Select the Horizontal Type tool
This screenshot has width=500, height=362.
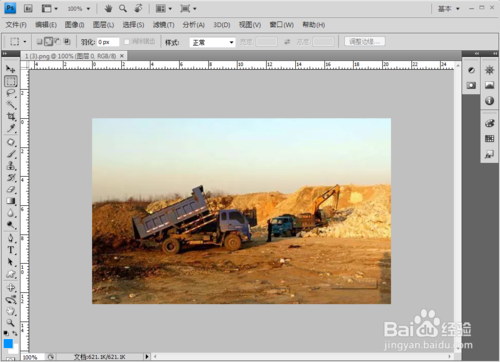click(x=11, y=250)
